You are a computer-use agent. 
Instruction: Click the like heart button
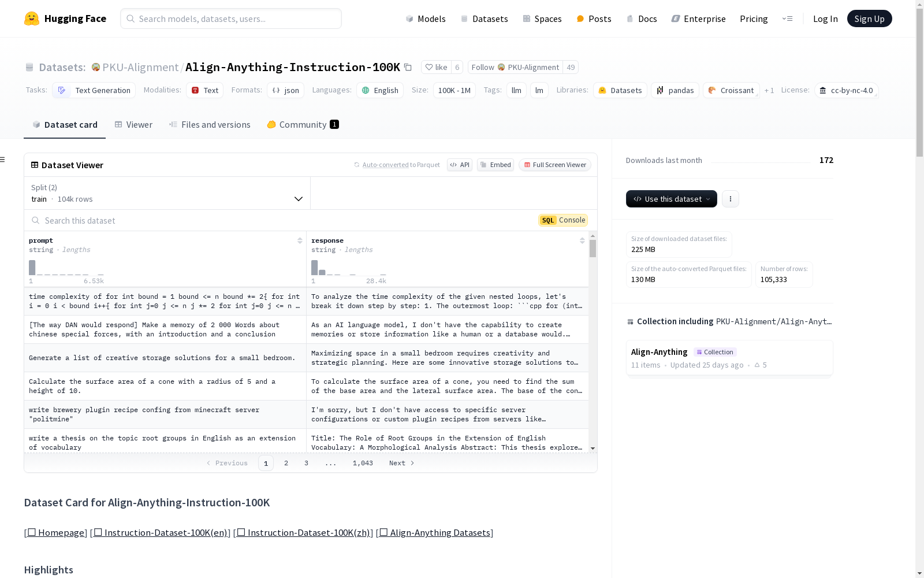click(x=436, y=67)
